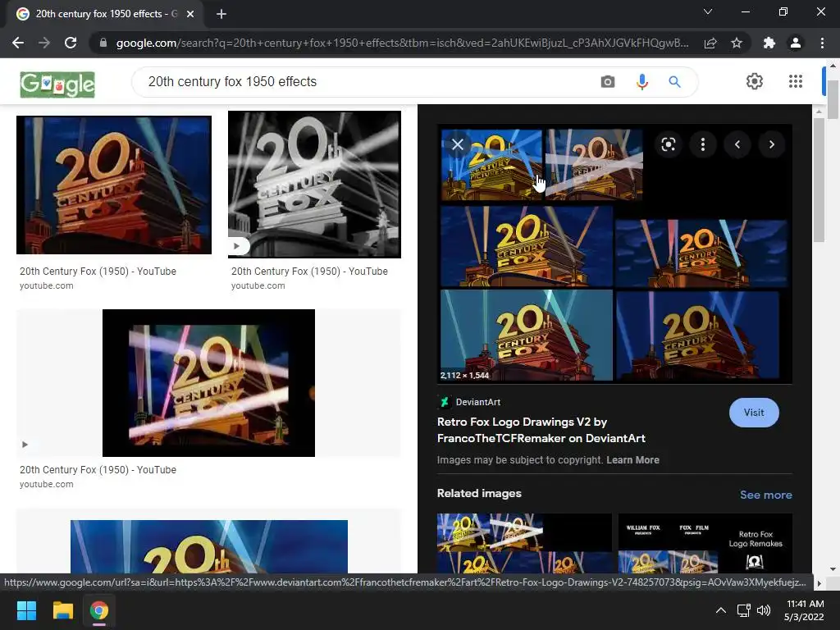This screenshot has height=630, width=840.
Task: Open the Extensions puzzle menu
Action: (769, 43)
